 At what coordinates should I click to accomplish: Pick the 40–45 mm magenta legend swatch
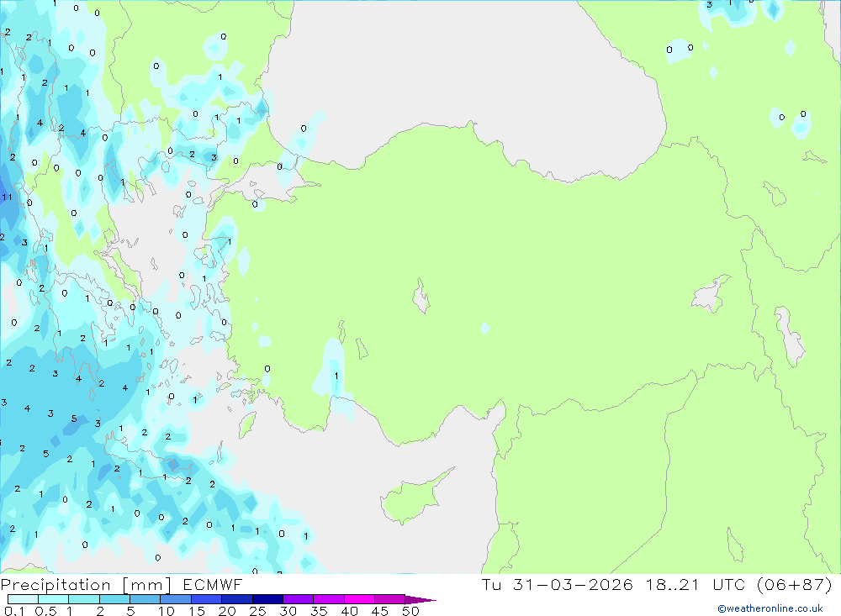click(x=359, y=599)
